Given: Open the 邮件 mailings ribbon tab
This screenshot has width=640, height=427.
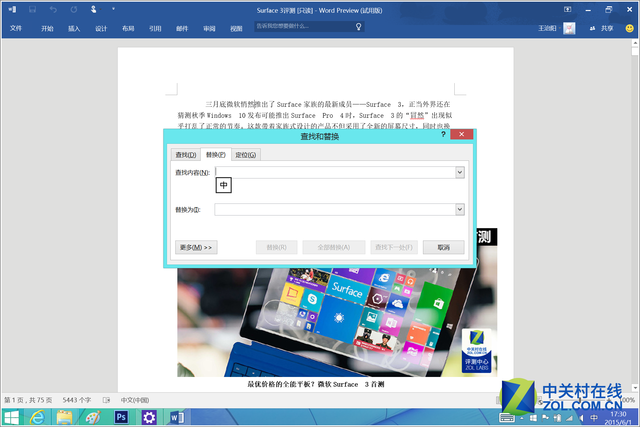Looking at the screenshot, I should click(x=182, y=29).
